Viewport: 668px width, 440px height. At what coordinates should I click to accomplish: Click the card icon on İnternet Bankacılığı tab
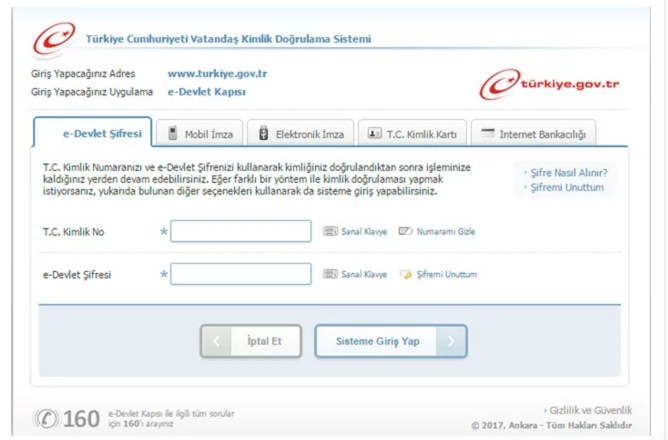click(487, 133)
